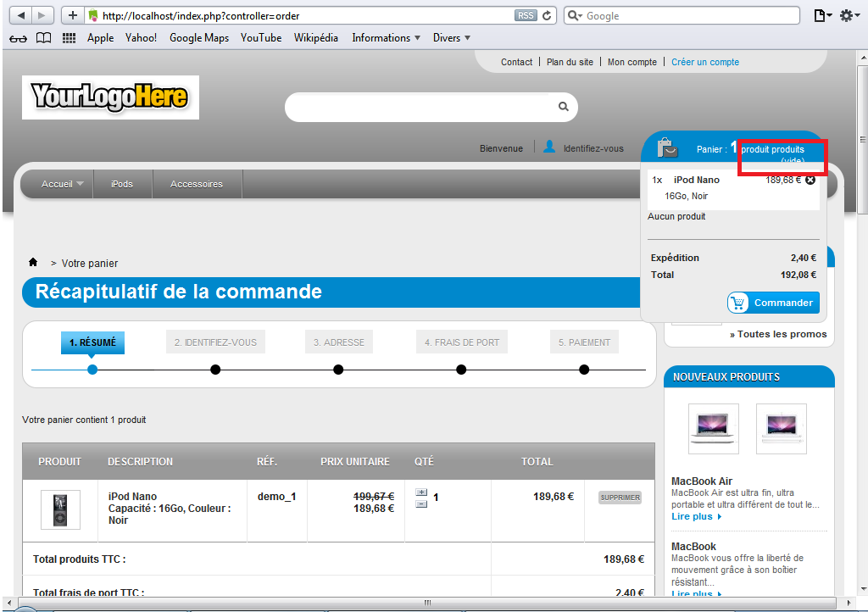Click Lire plus under MacBook Air
Viewport: 868px width, 612px height.
click(x=697, y=516)
